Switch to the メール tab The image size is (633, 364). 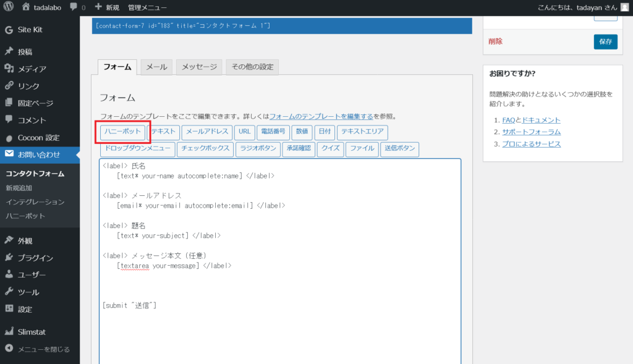click(x=156, y=67)
